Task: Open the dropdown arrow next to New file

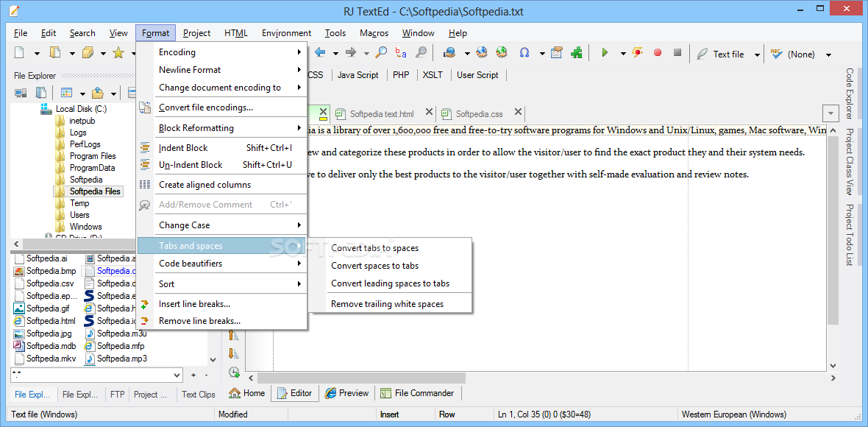Action: pos(37,54)
